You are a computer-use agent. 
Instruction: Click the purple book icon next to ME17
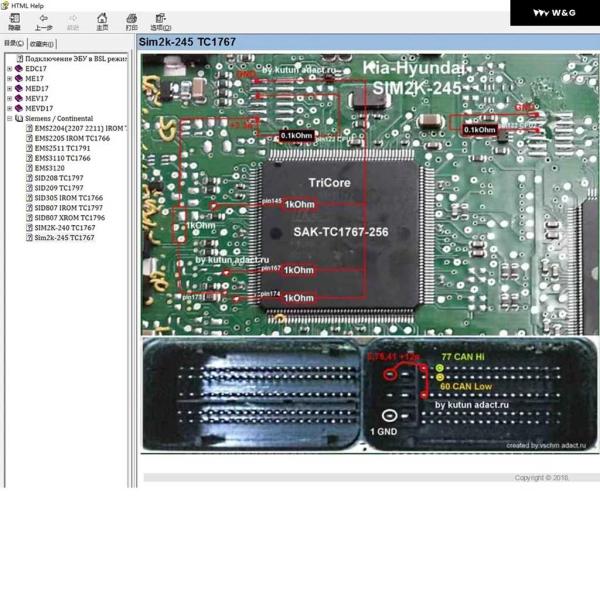tap(19, 78)
